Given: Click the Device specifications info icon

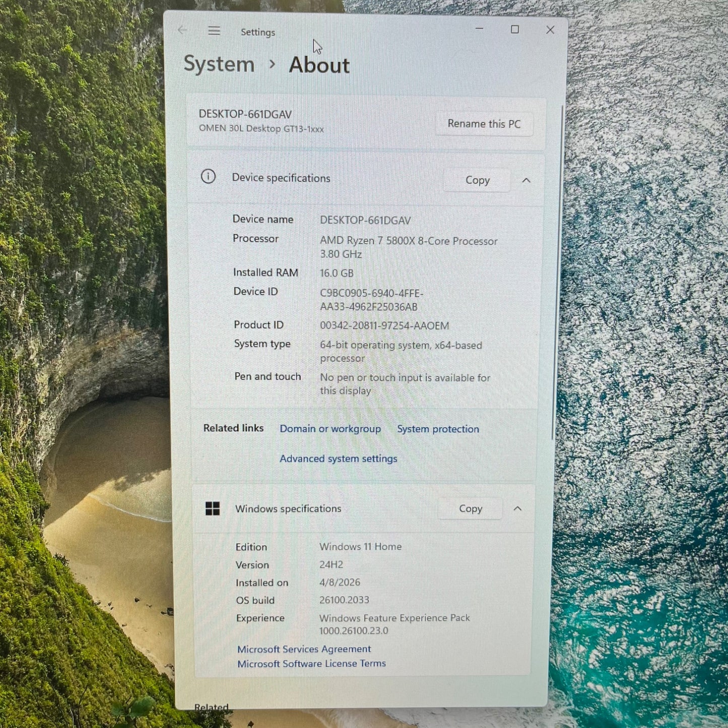Looking at the screenshot, I should click(208, 176).
